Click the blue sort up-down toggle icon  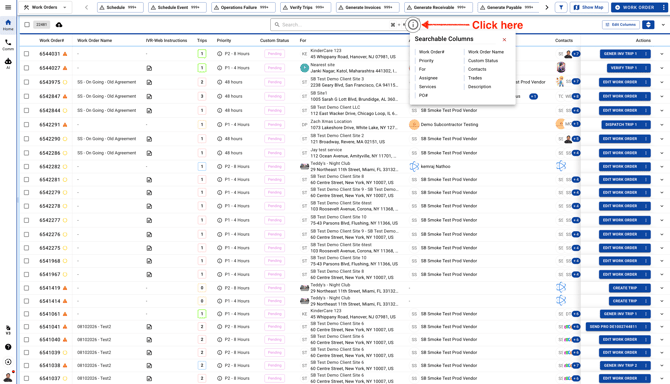[x=648, y=25]
